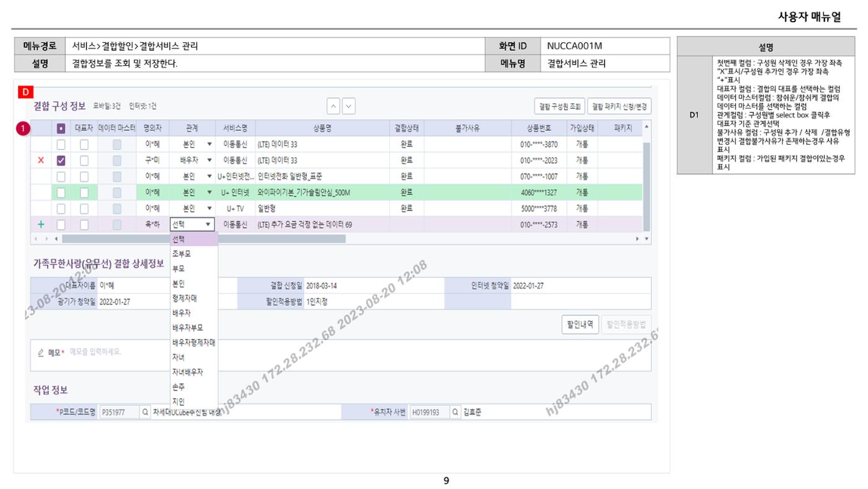Collapse the open 선택 relation dropdown
Image resolution: width=868 pixels, height=489 pixels.
193,224
